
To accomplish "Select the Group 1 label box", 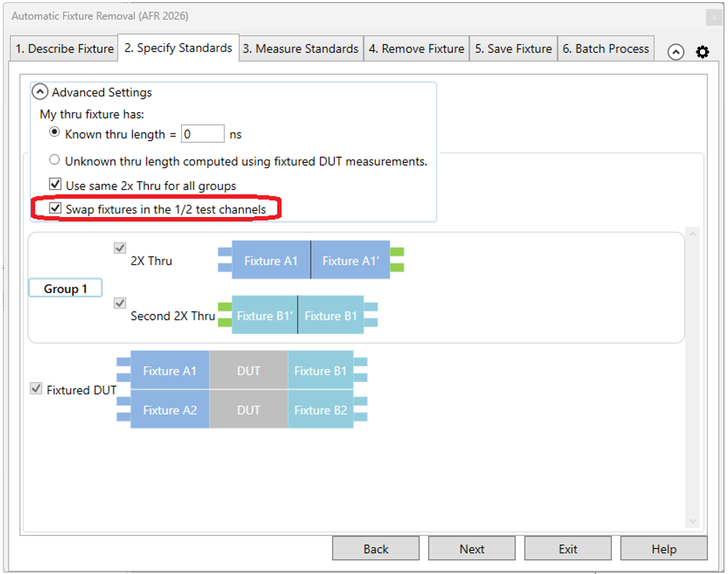I will click(x=65, y=289).
